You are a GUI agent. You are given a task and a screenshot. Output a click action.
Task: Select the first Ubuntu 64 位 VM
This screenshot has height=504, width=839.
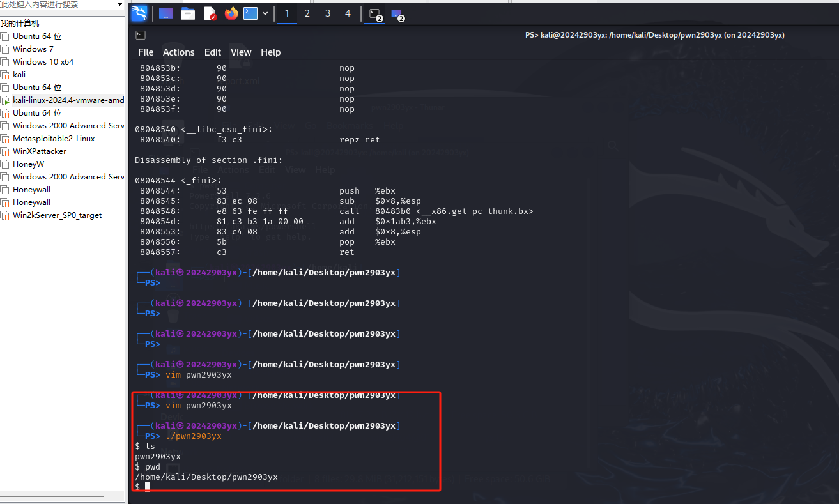click(37, 36)
